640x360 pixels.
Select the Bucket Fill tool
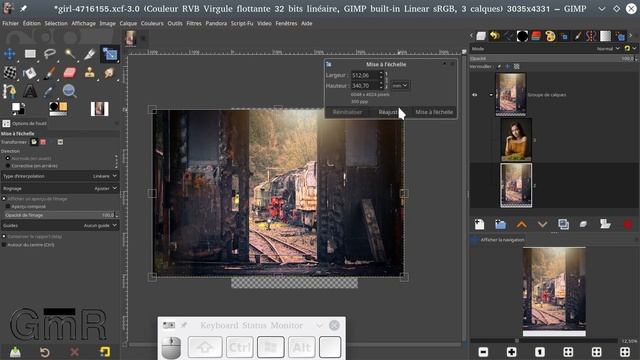(x=30, y=73)
